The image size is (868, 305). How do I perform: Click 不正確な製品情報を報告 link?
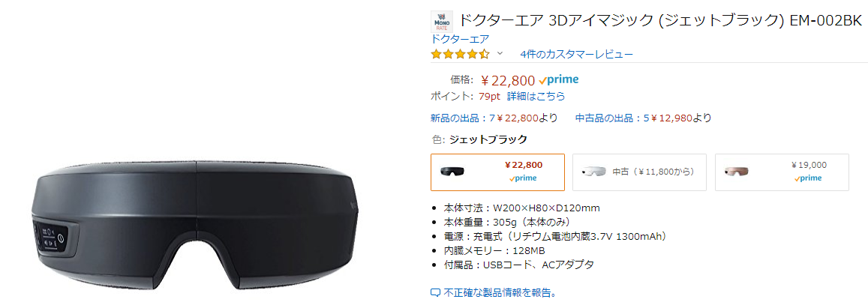pos(499,292)
